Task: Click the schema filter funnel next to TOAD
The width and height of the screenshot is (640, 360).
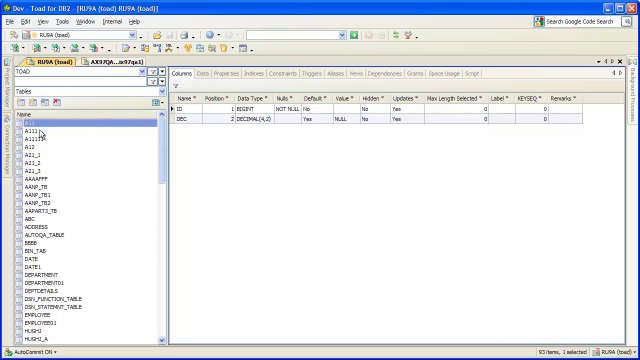Action: tap(153, 71)
